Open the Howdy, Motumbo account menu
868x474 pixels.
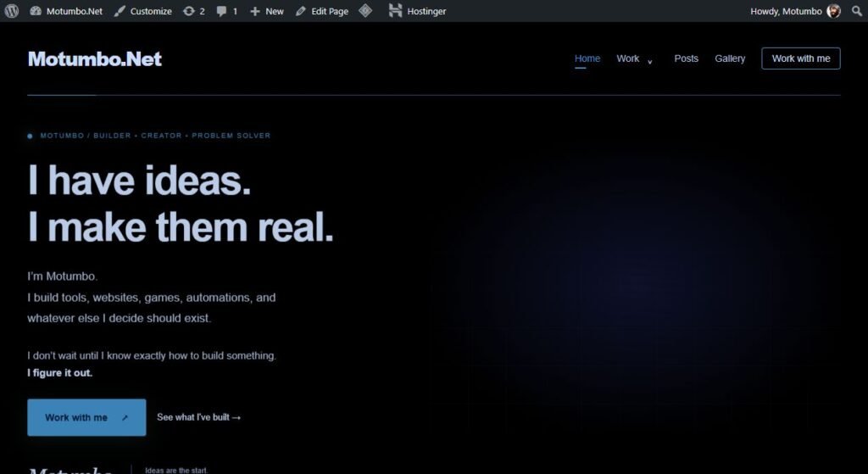[x=795, y=11]
